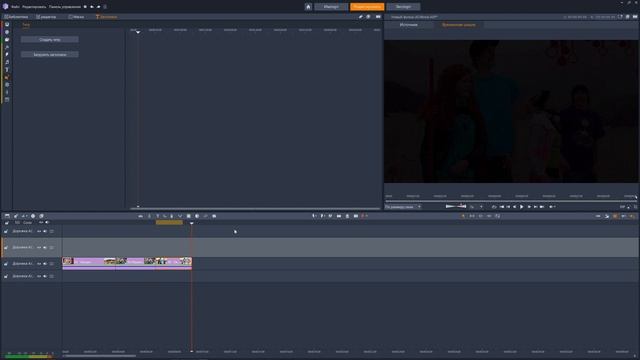Open the preview volume control icon
The height and width of the screenshot is (360, 640).
coord(551,207)
